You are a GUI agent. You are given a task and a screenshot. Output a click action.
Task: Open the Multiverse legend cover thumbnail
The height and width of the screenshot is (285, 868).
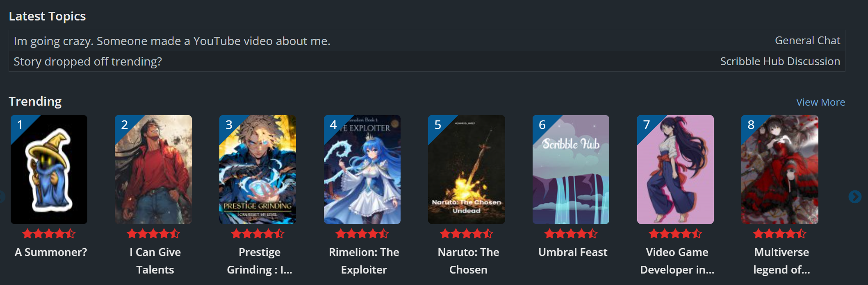[780, 170]
